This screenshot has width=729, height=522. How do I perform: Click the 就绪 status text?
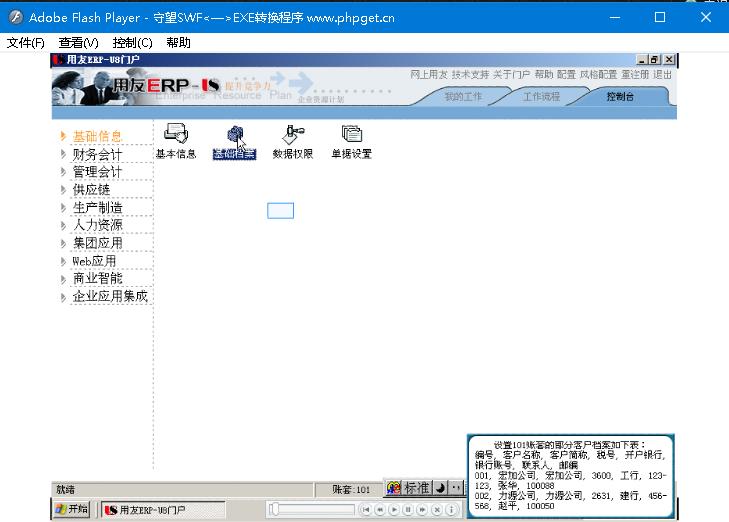pos(66,489)
